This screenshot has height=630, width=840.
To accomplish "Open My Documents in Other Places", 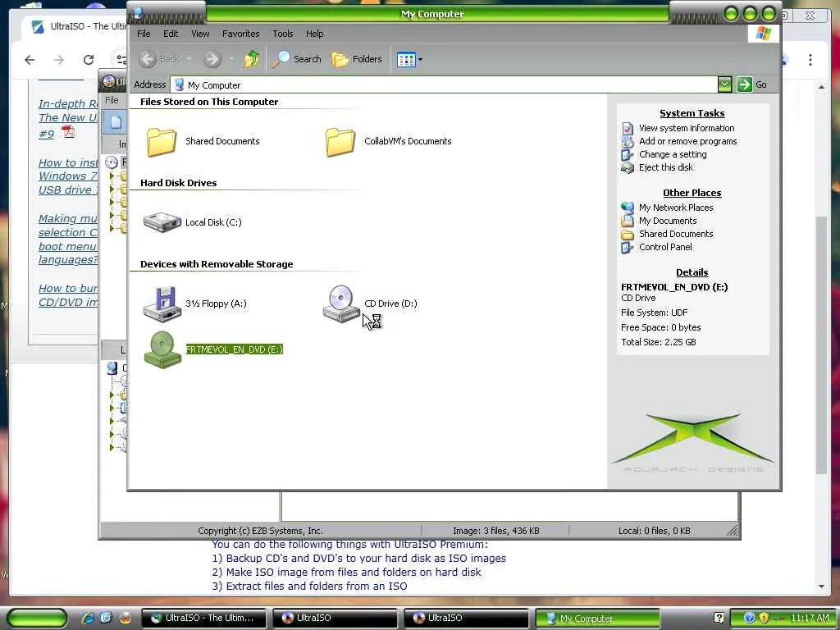I will click(x=668, y=221).
